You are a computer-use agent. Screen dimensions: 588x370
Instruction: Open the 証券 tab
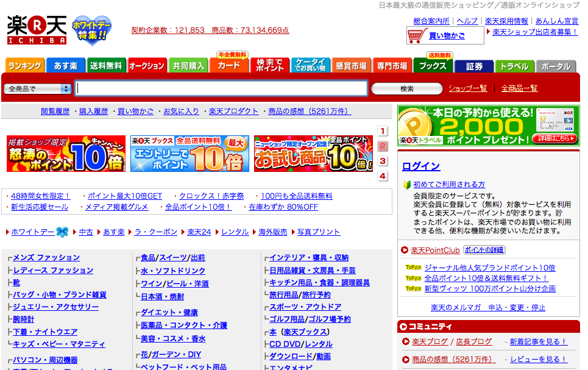pos(475,66)
